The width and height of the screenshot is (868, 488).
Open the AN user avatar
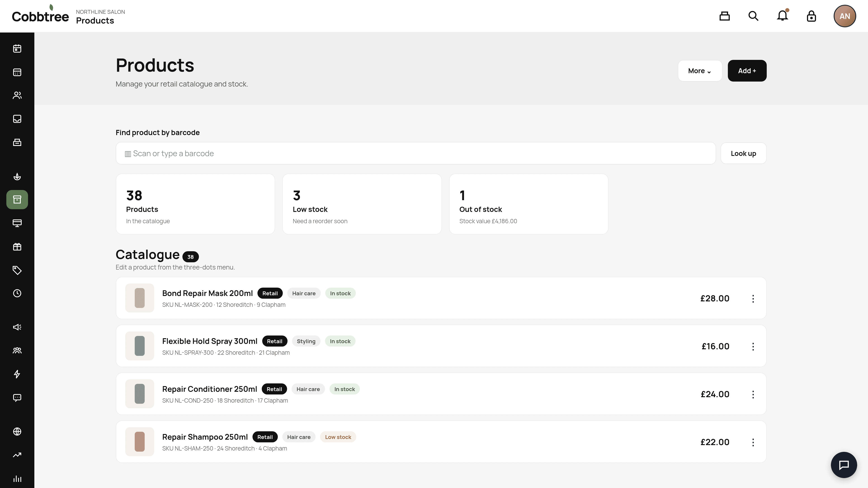click(x=845, y=16)
